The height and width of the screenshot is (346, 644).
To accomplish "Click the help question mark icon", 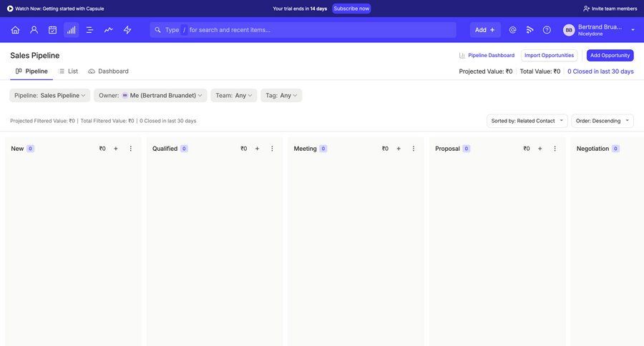I will tap(547, 30).
